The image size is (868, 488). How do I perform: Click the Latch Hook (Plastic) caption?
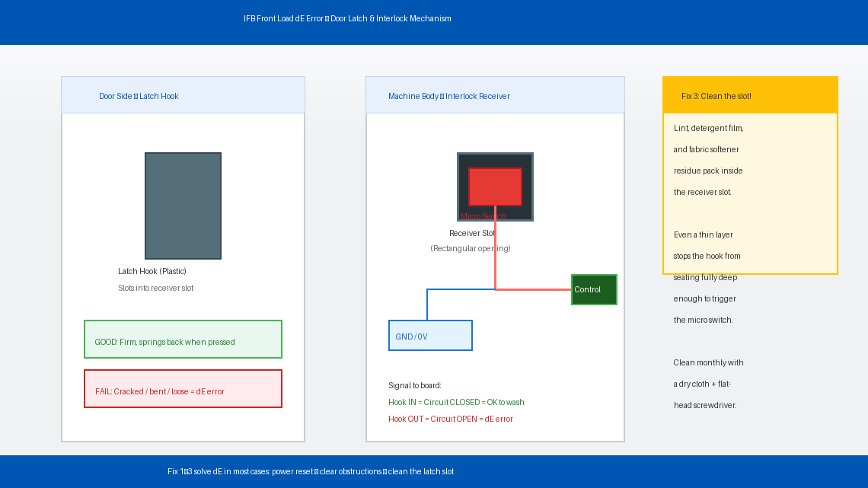pyautogui.click(x=152, y=272)
